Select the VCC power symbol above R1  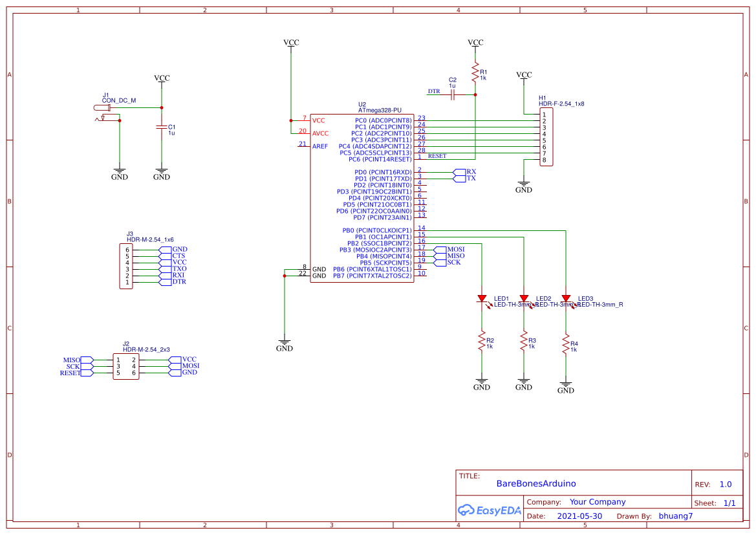coord(476,43)
